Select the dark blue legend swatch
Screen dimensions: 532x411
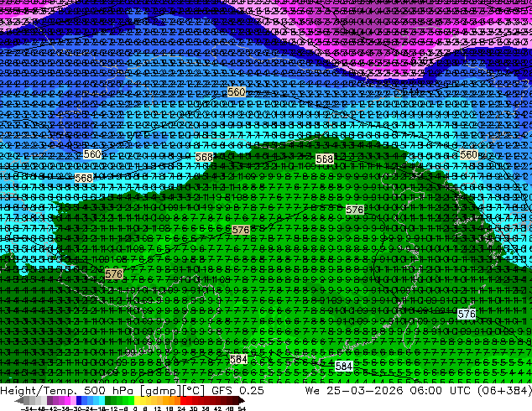(x=79, y=400)
